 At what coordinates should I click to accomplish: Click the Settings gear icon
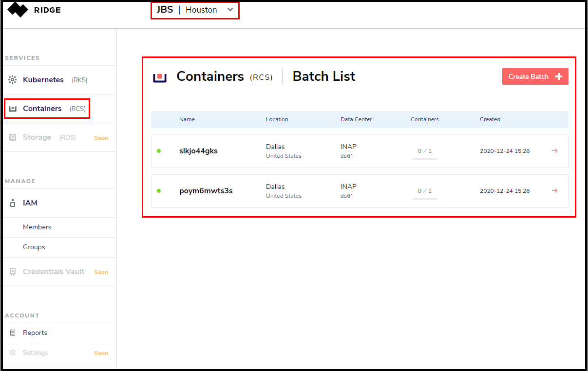pyautogui.click(x=13, y=352)
